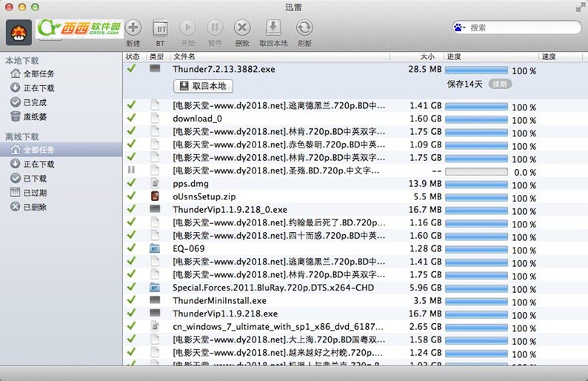
Task: Click the checkmark status of download_0
Action: tap(131, 118)
